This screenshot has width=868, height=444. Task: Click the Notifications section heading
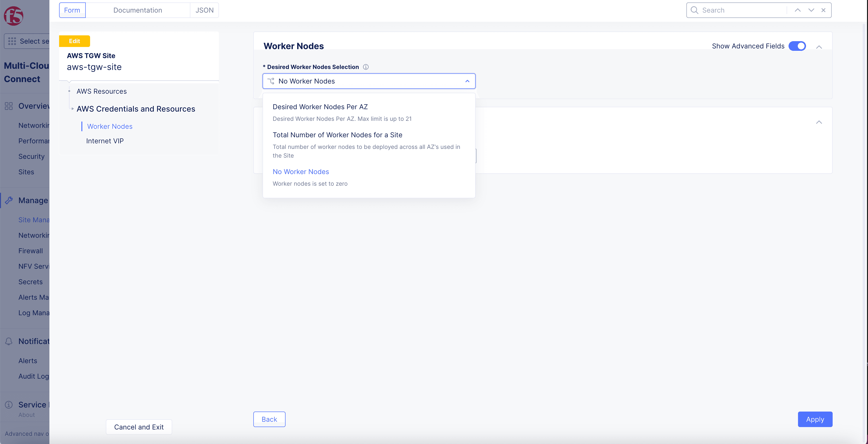coord(34,341)
